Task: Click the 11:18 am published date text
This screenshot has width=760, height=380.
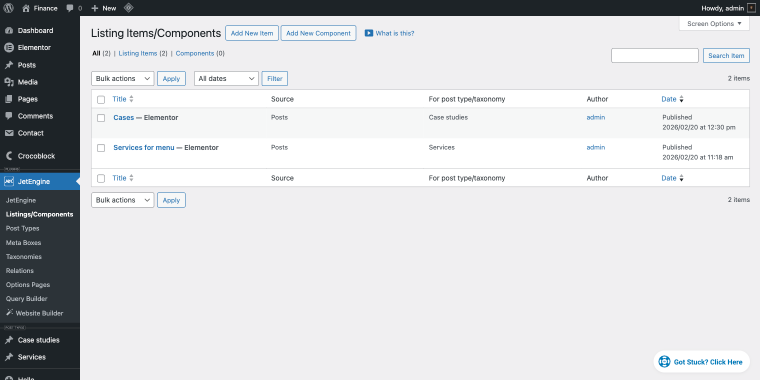Action: point(698,158)
